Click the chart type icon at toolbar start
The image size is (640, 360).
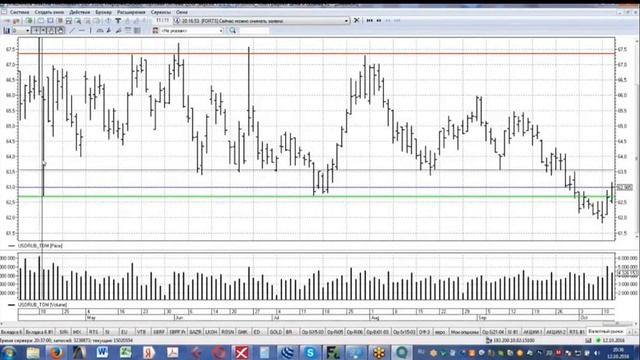(x=7, y=31)
